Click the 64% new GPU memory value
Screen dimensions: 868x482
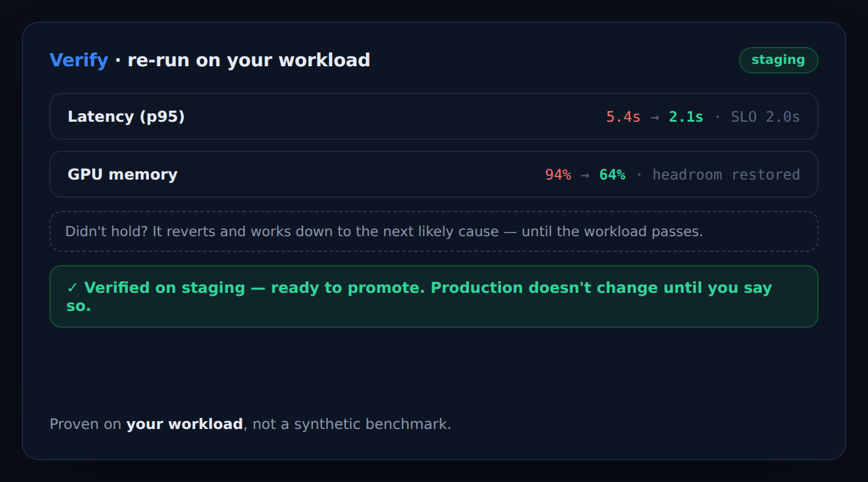click(x=612, y=175)
